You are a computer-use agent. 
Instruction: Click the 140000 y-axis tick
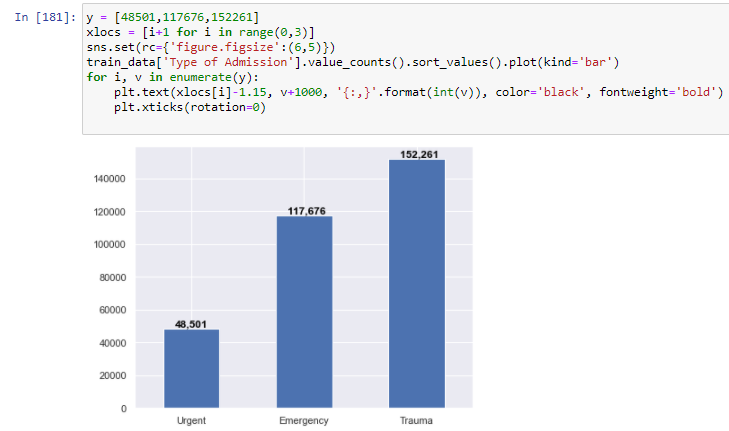point(109,179)
